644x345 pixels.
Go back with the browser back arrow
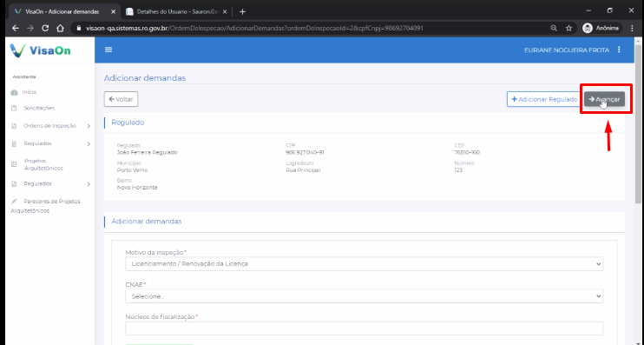pos(16,28)
